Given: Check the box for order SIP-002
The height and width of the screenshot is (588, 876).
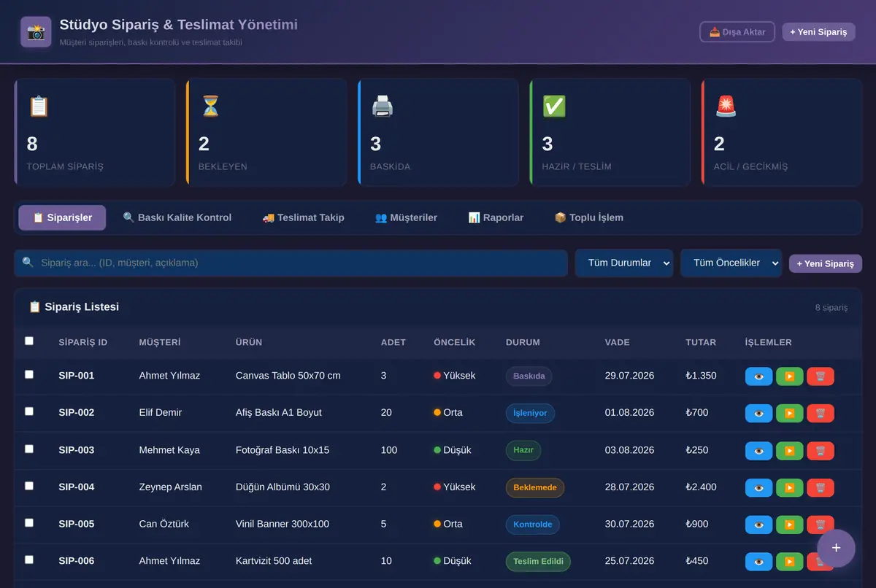Looking at the screenshot, I should click(29, 411).
